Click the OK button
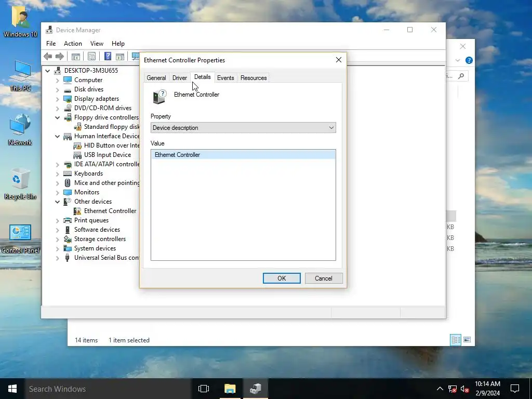The image size is (532, 399). [x=282, y=278]
